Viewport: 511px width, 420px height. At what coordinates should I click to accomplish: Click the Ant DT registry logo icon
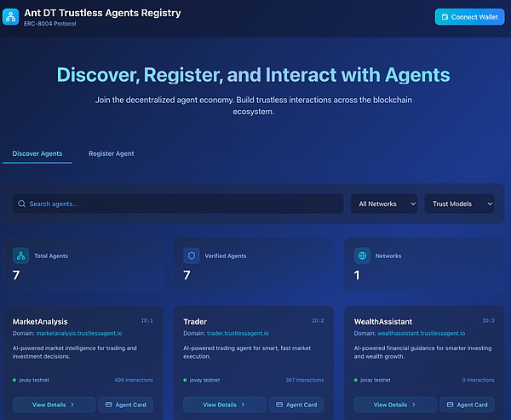point(11,16)
